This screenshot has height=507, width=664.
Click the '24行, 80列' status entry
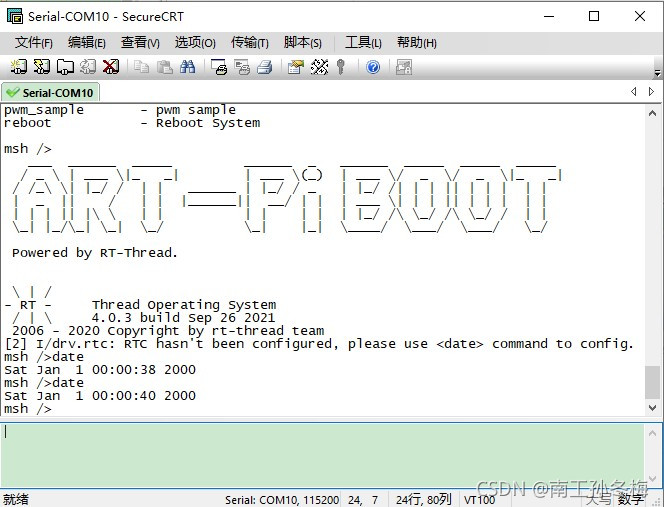pos(424,500)
